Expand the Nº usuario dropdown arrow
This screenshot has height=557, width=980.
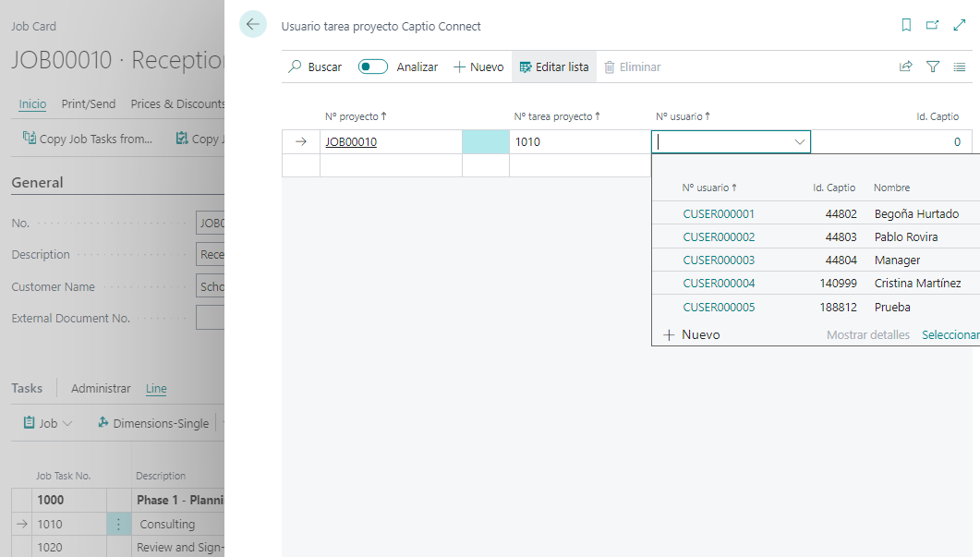point(799,142)
